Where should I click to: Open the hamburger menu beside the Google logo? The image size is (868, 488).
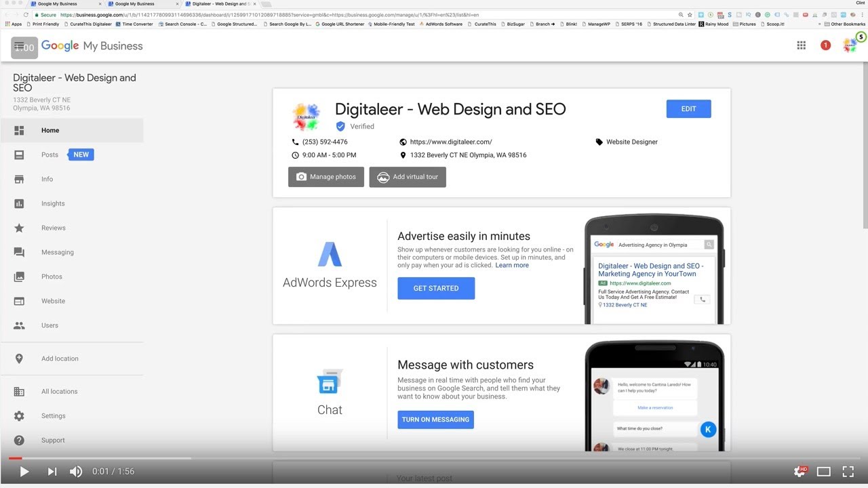[x=19, y=45]
